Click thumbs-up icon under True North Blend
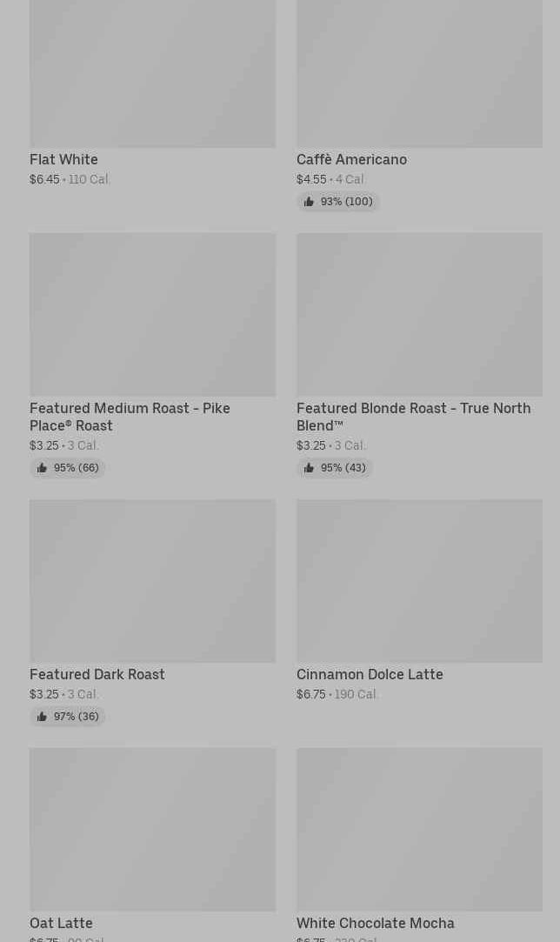Image resolution: width=560 pixels, height=942 pixels. click(x=309, y=468)
